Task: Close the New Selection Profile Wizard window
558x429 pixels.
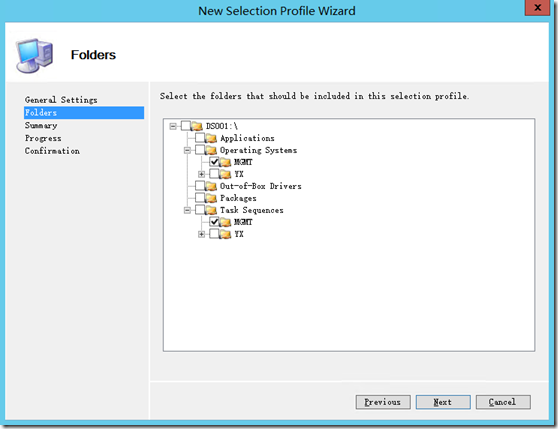Action: [x=538, y=7]
